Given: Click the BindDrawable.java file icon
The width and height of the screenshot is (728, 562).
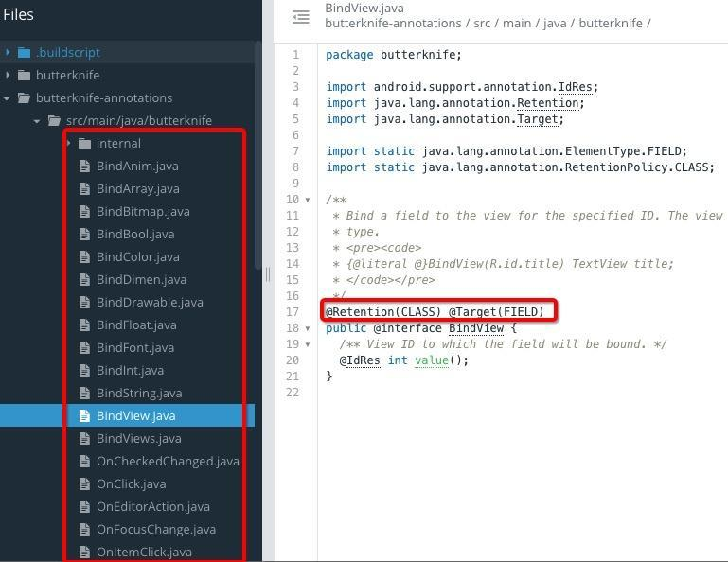Looking at the screenshot, I should point(84,303).
